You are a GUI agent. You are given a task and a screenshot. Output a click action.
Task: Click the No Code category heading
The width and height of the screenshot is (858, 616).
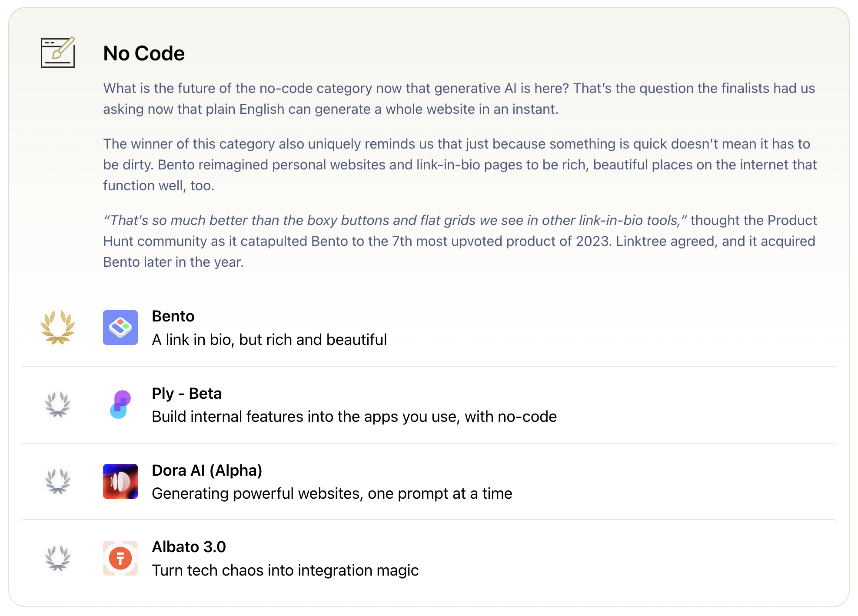point(144,53)
